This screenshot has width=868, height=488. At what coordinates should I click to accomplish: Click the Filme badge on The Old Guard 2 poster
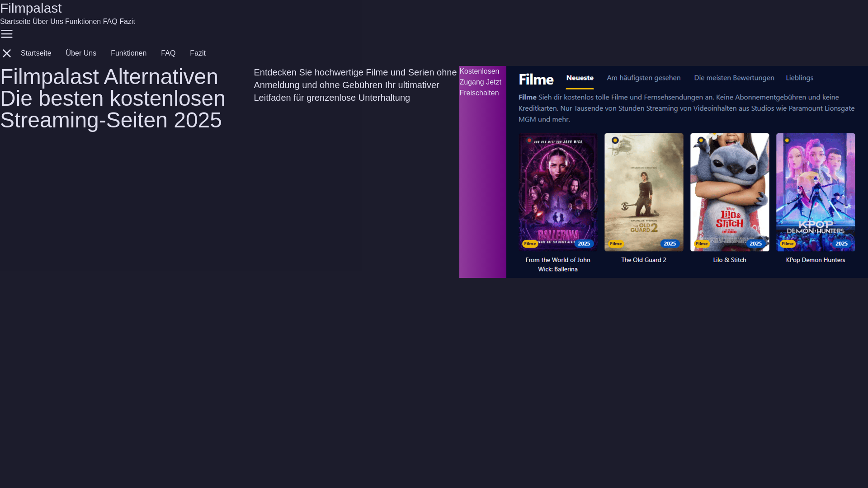click(616, 244)
